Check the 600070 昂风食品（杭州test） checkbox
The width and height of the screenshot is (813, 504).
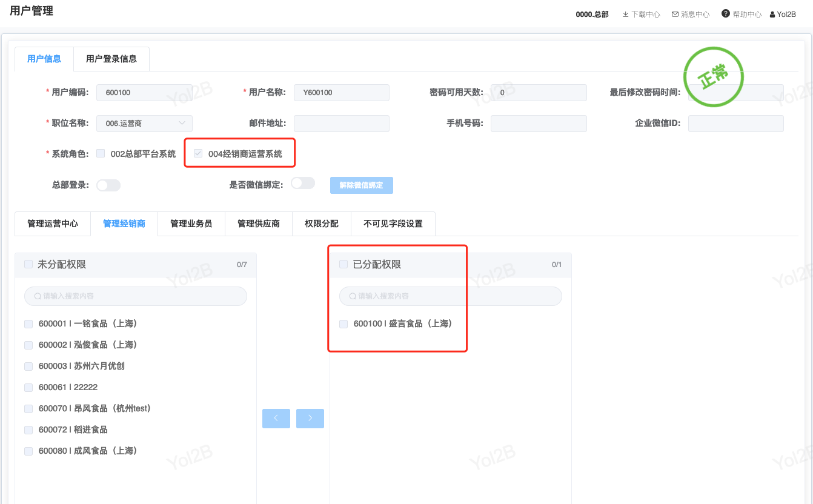point(28,409)
